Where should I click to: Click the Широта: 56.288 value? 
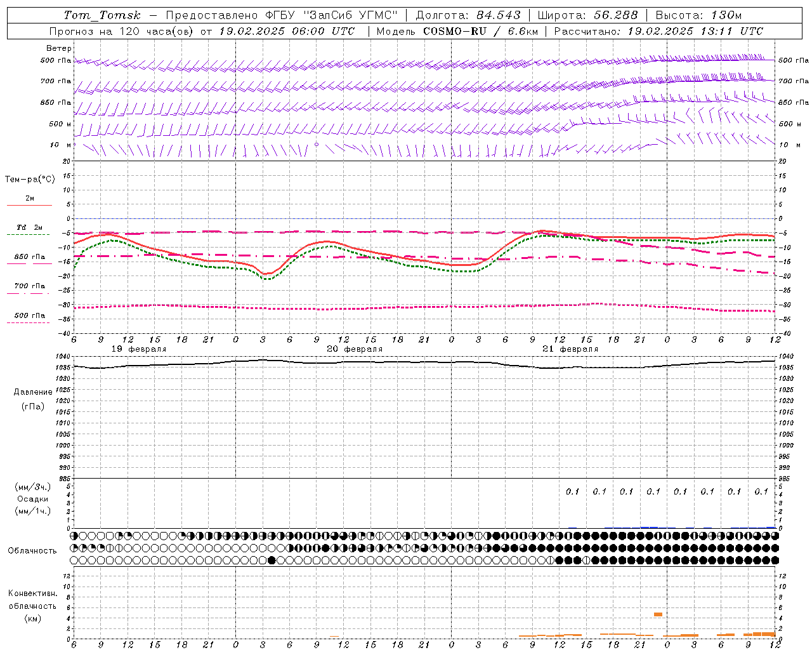pyautogui.click(x=587, y=15)
